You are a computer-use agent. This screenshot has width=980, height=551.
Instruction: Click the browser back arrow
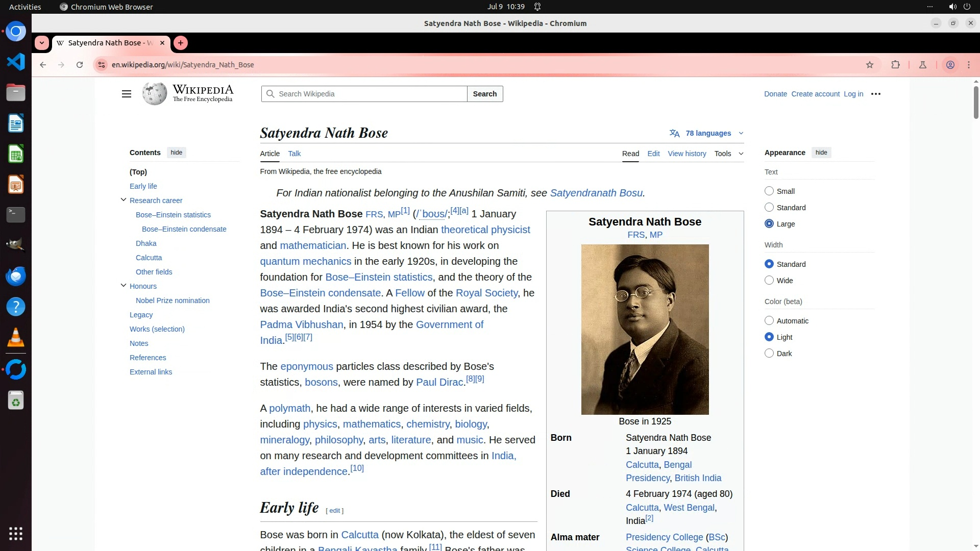coord(43,65)
